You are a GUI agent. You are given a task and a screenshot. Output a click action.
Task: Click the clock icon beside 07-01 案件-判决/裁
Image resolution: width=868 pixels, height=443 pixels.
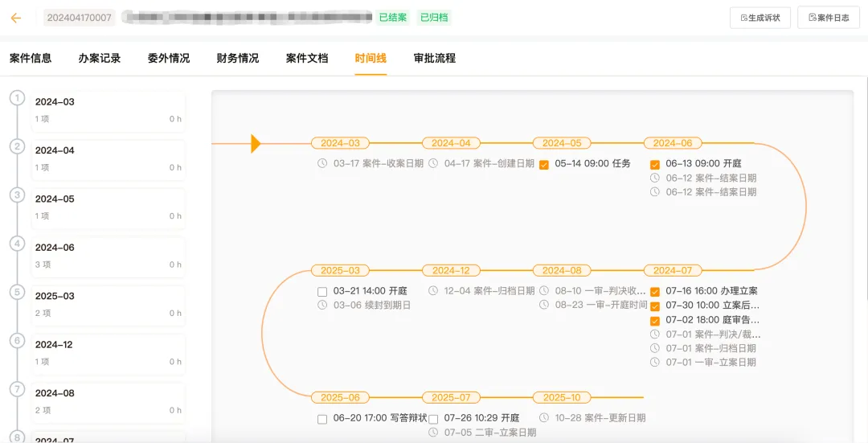(x=655, y=334)
